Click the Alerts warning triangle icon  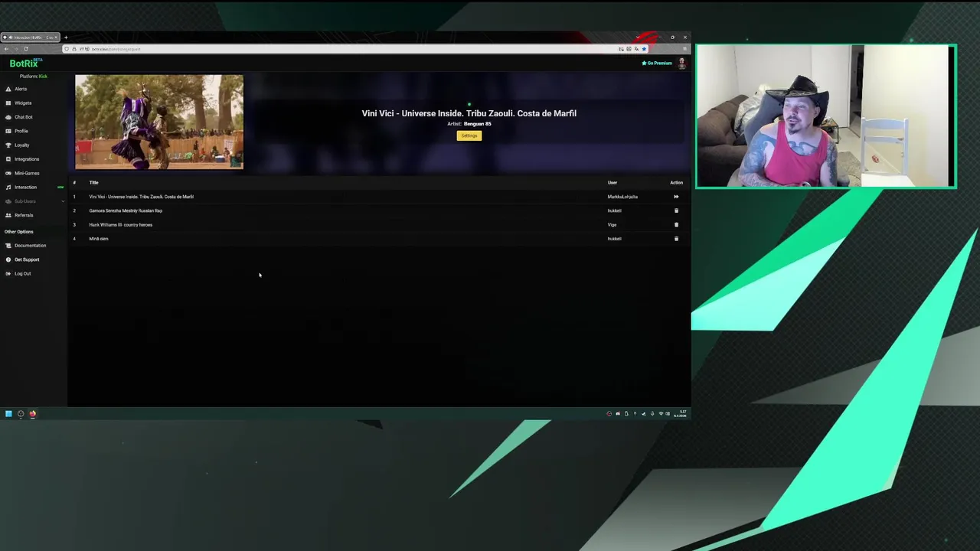(x=8, y=89)
